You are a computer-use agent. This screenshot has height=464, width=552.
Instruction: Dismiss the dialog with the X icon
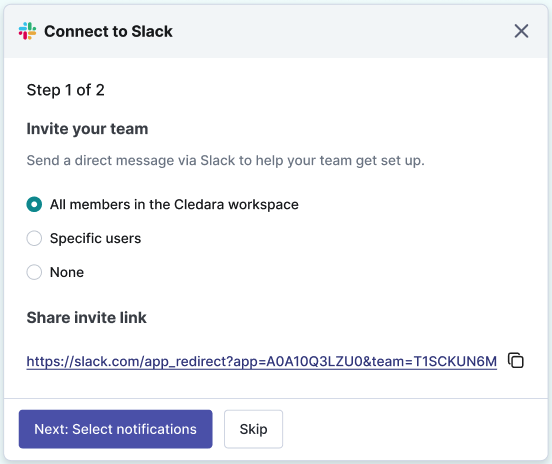[x=521, y=31]
